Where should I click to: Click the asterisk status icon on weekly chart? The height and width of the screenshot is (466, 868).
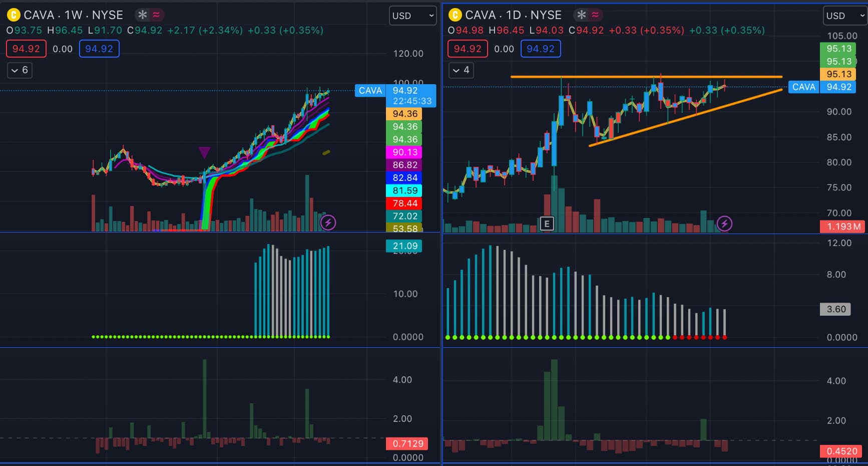pyautogui.click(x=143, y=15)
